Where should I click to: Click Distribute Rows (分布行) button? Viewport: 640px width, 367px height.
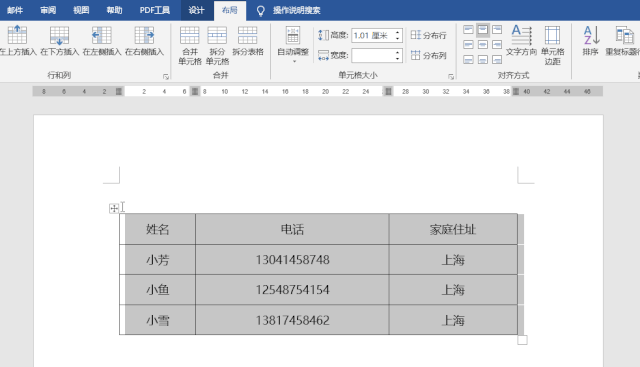pos(428,35)
